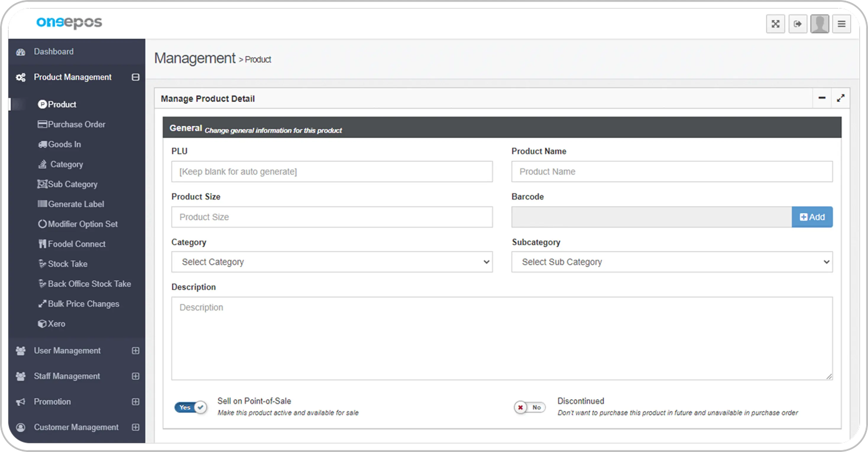This screenshot has width=868, height=452.
Task: Open the Purchase Order menu item
Action: coord(77,124)
